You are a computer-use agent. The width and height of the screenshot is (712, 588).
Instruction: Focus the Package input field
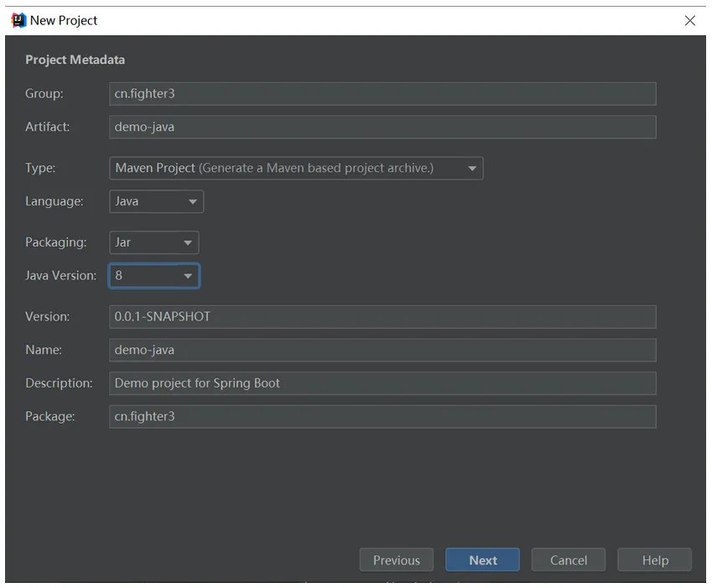click(382, 417)
